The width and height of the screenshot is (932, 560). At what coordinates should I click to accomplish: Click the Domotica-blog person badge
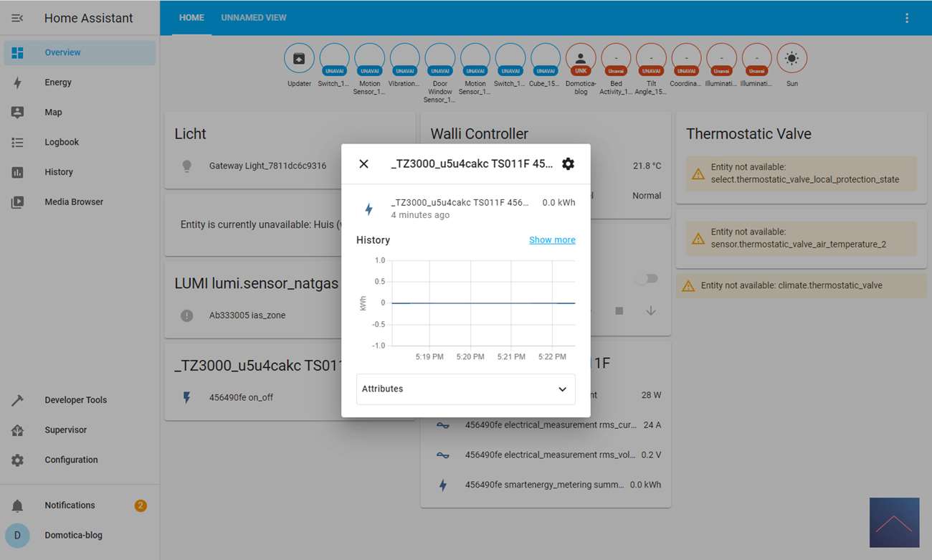(581, 59)
